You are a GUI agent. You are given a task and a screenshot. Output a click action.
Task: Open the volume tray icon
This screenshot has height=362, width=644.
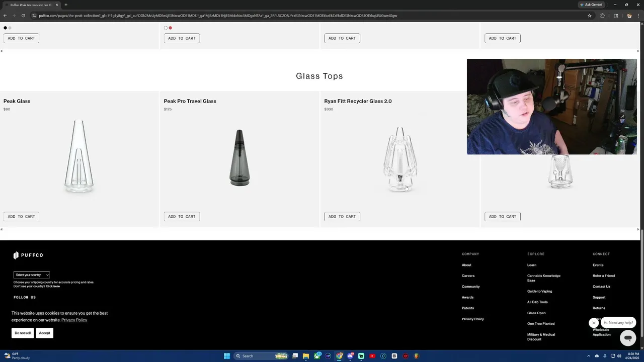(x=619, y=356)
